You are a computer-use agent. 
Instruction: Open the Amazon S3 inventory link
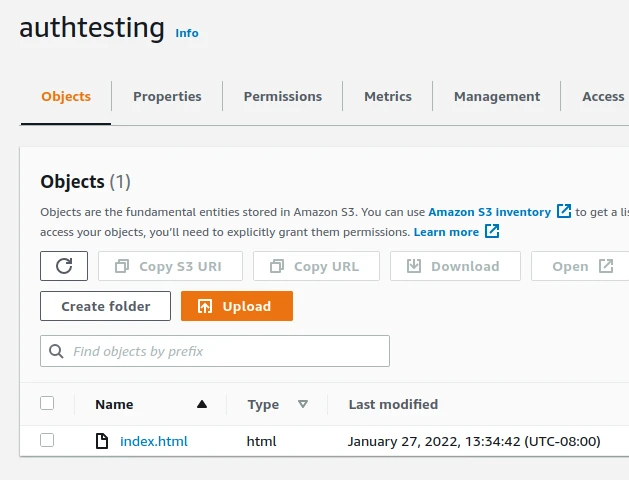coord(489,212)
